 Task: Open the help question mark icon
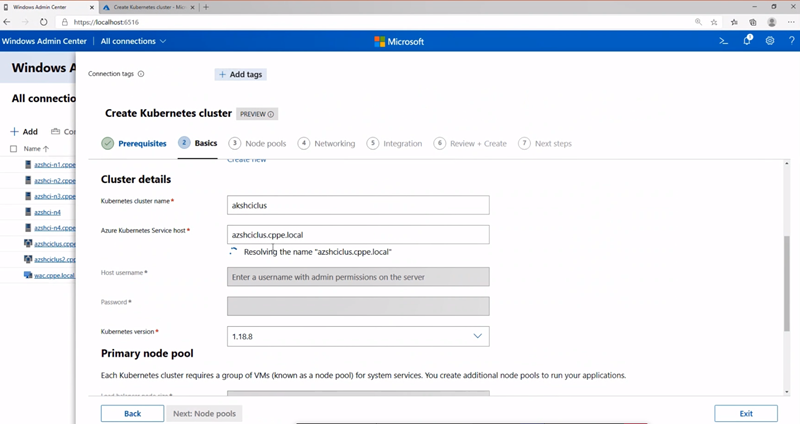[791, 41]
